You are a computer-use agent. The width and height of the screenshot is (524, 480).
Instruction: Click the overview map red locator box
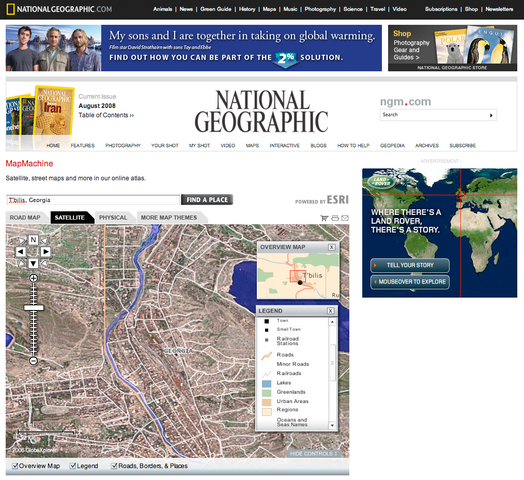(x=298, y=276)
